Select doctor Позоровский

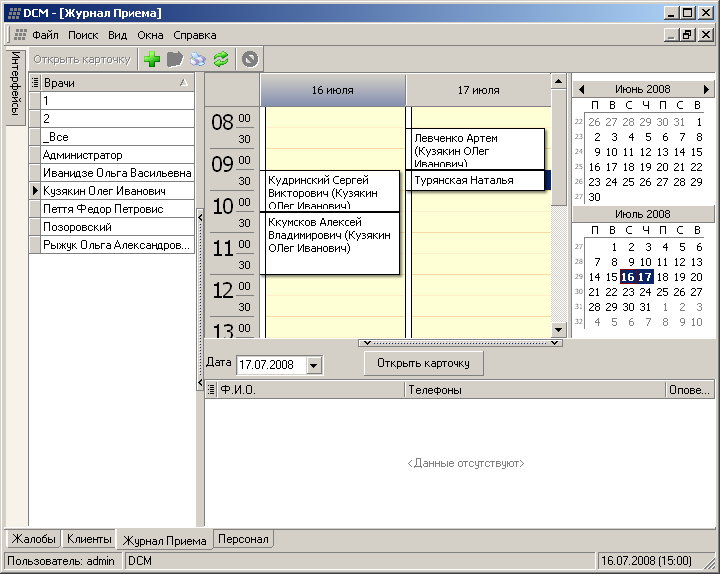pos(118,227)
